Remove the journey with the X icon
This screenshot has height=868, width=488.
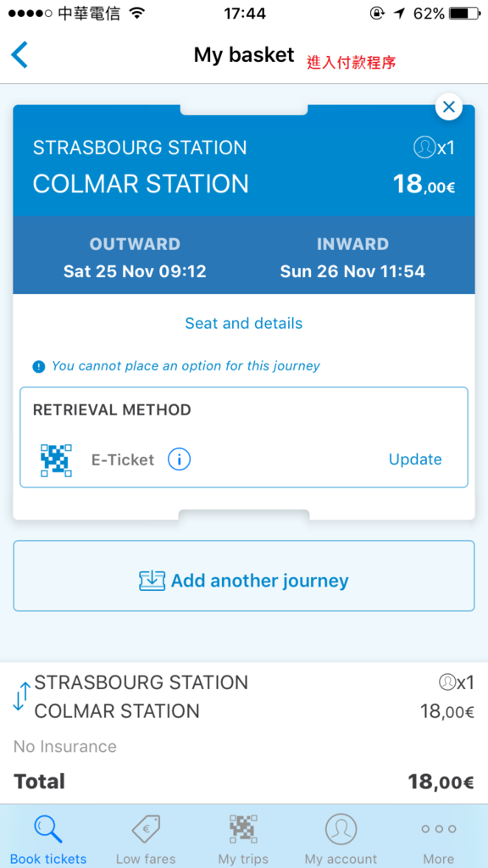[x=449, y=107]
